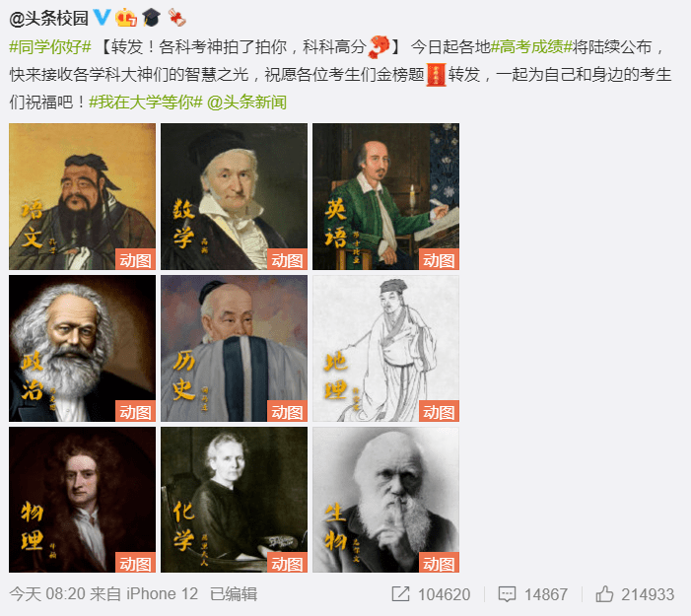Open the @头条校园 author profile

tap(49, 18)
